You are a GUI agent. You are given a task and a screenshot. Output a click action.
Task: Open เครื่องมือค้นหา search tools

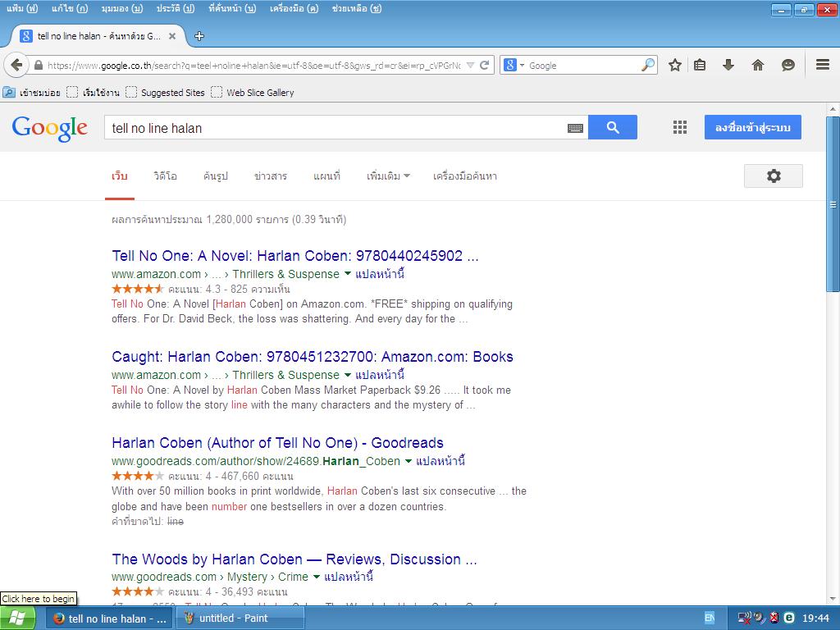[x=464, y=176]
